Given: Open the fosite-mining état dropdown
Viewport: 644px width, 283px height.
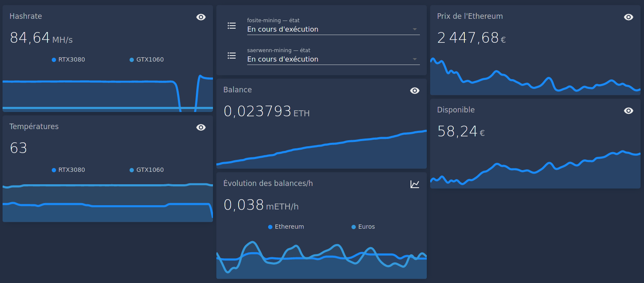Looking at the screenshot, I should coord(414,29).
